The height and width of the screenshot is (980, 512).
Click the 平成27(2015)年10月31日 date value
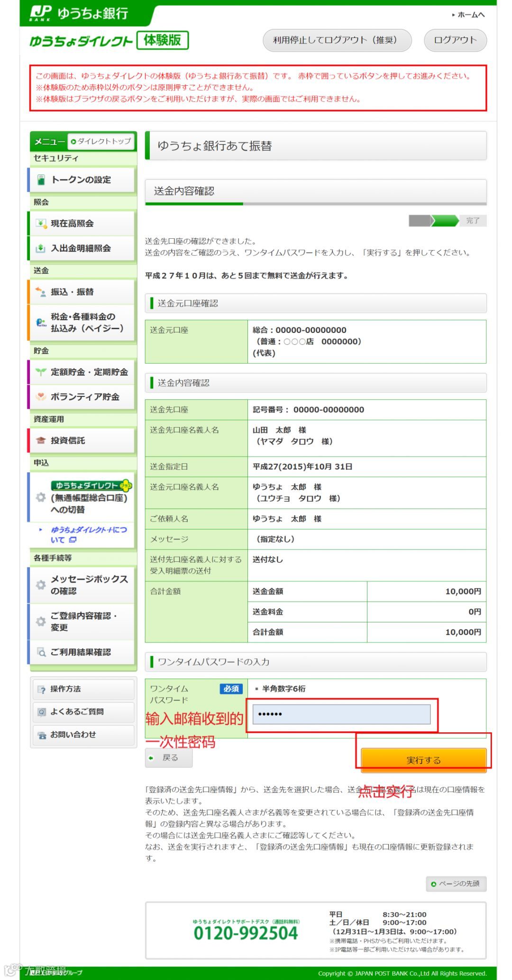[302, 467]
